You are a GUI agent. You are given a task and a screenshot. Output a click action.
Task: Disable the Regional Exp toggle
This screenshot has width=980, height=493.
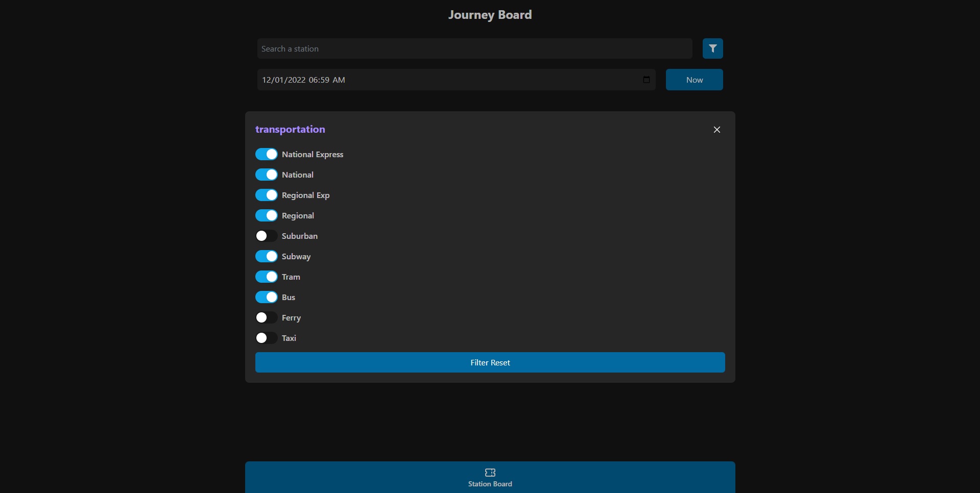coord(267,195)
